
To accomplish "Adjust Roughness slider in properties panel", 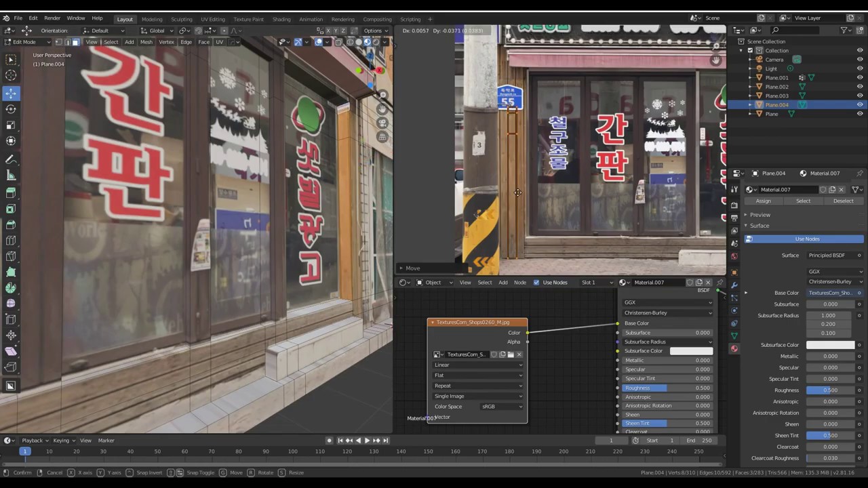I will point(831,390).
